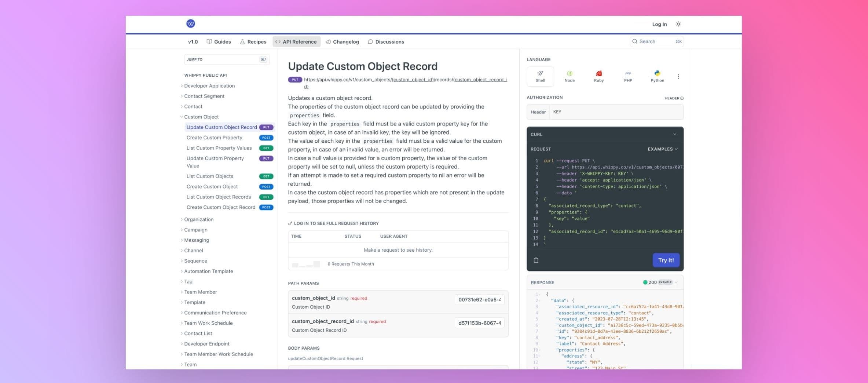The image size is (868, 383).
Task: Switch code samples to Ruby
Action: click(598, 76)
